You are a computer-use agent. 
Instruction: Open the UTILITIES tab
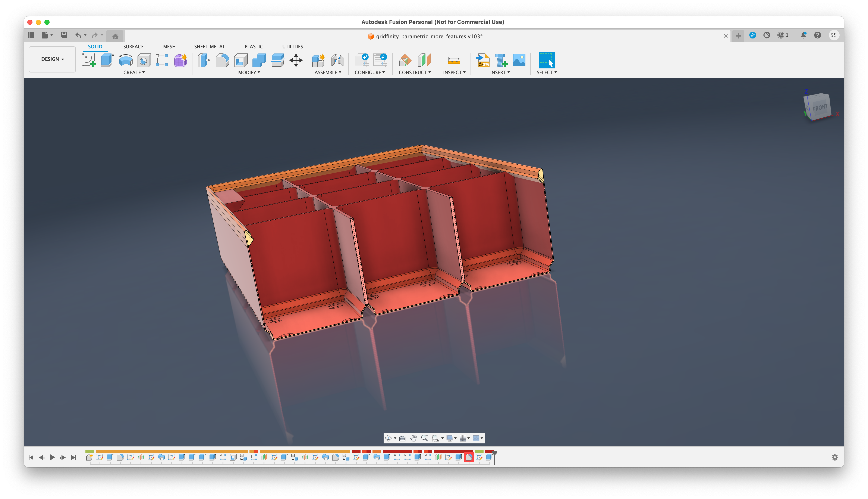click(x=292, y=47)
